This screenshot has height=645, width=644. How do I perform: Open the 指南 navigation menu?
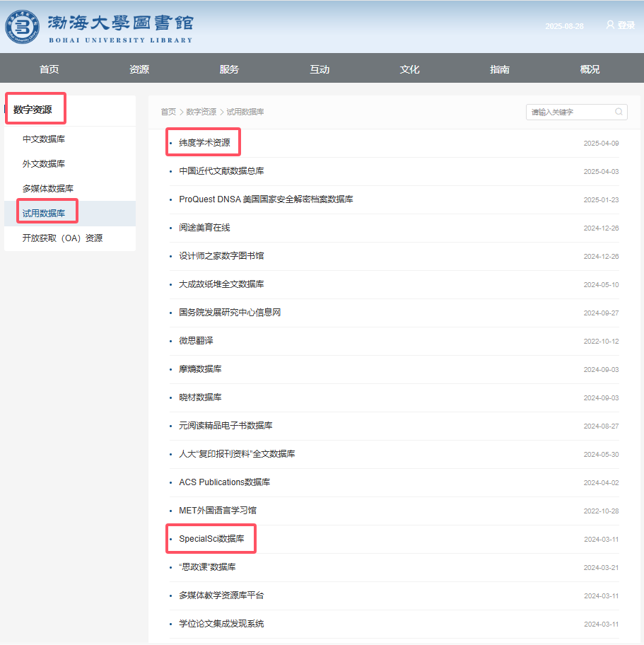tap(500, 69)
